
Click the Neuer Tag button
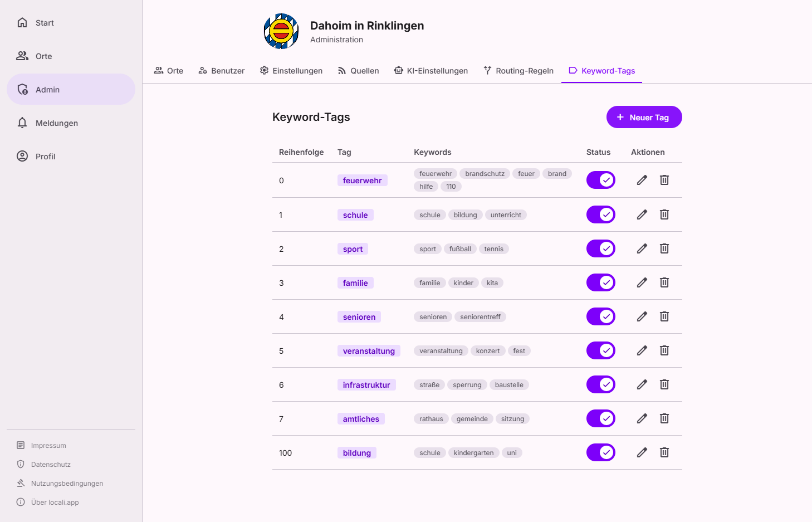point(644,117)
